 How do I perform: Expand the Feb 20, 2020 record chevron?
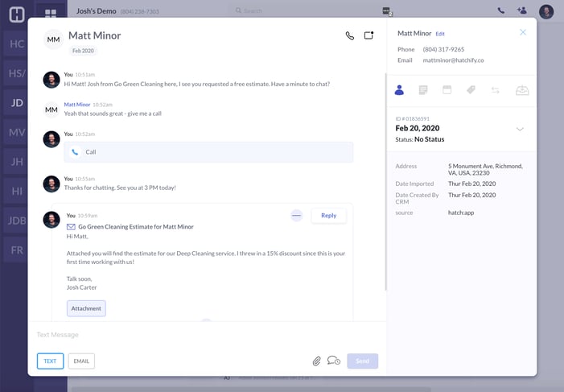tap(520, 130)
